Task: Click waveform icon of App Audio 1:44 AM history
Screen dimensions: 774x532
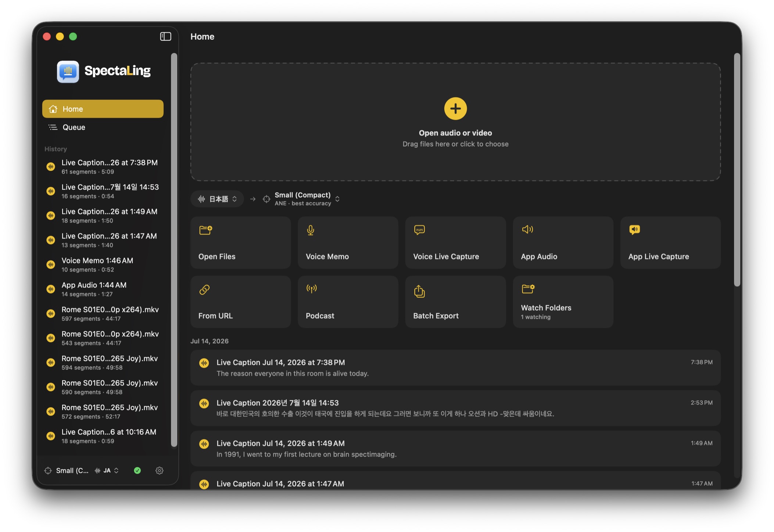Action: tap(51, 289)
